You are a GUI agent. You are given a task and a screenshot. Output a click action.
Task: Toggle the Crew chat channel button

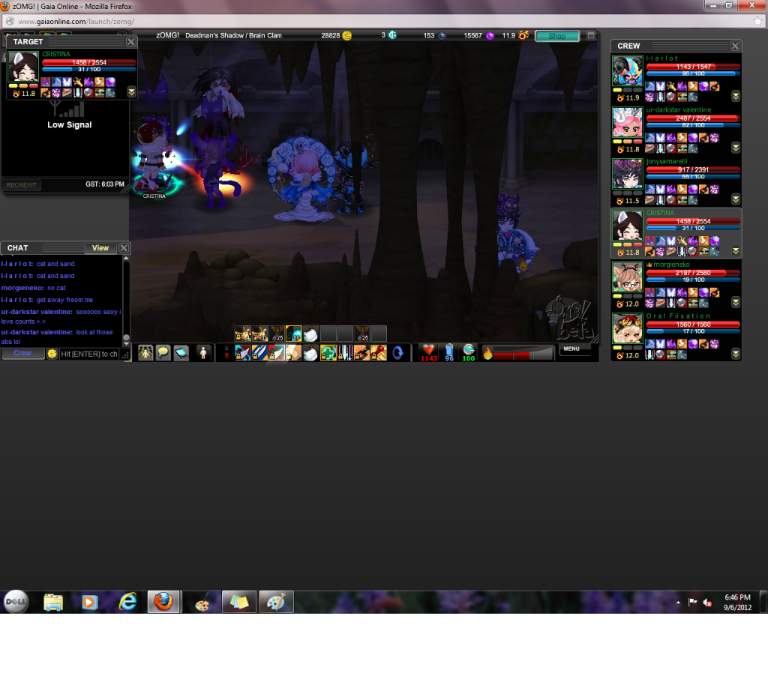point(22,354)
